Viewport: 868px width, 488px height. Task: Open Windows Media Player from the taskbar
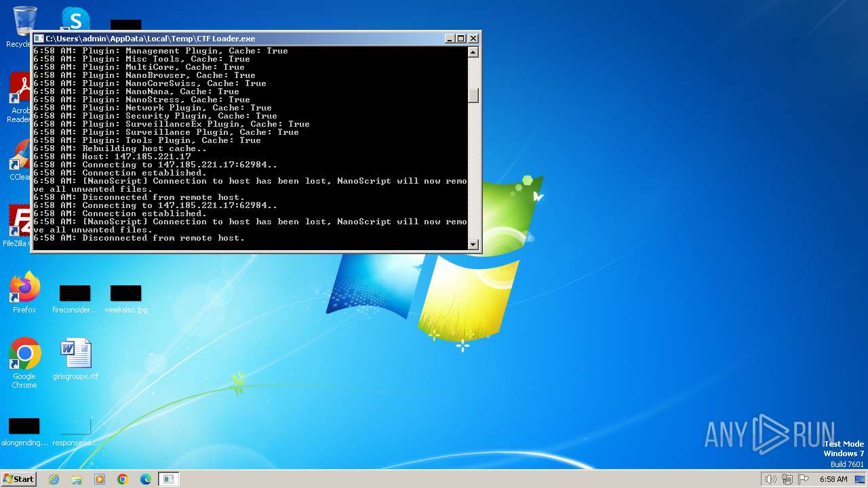100,479
